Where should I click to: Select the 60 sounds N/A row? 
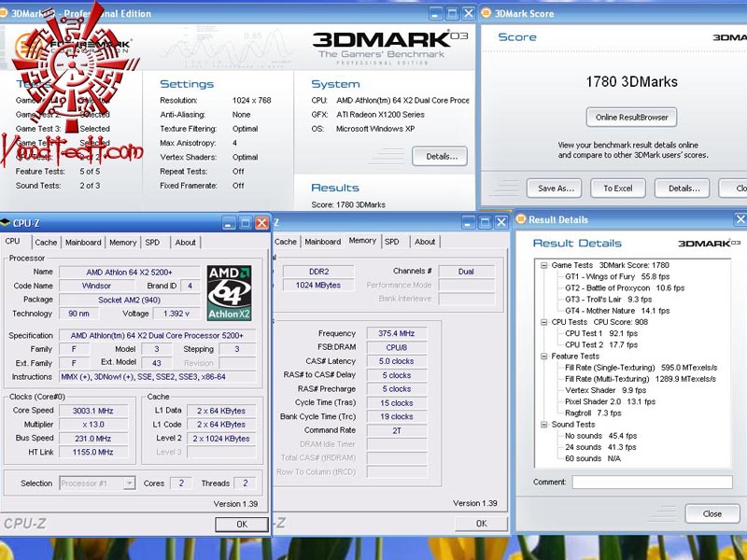[593, 459]
